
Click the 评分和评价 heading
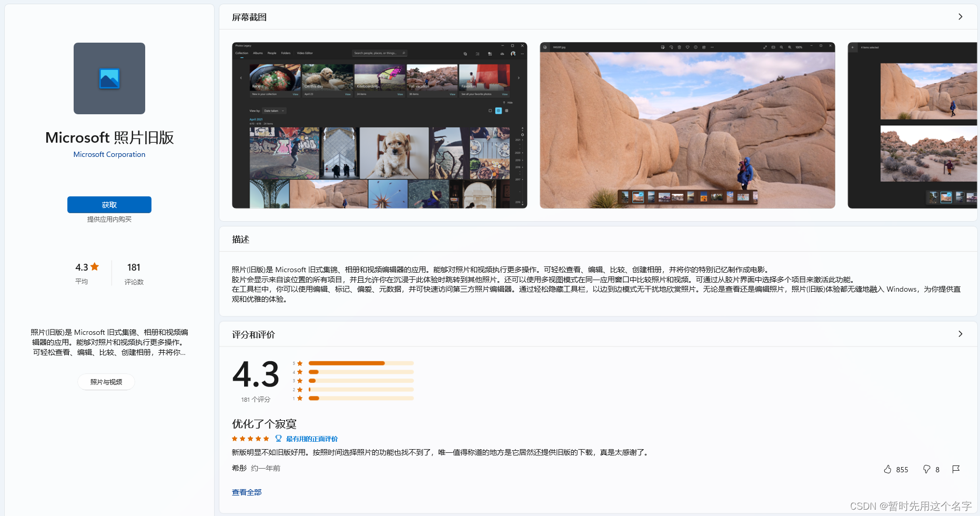[x=254, y=335]
